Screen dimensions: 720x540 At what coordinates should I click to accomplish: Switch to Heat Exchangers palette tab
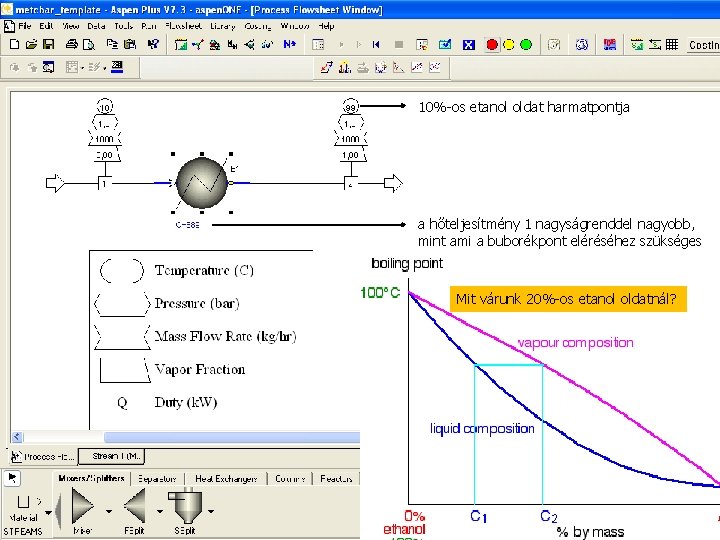click(226, 479)
